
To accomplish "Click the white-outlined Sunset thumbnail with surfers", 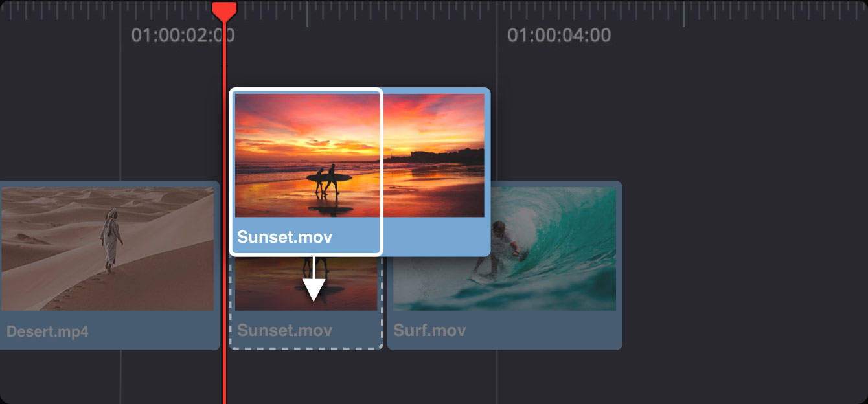I will (x=307, y=154).
